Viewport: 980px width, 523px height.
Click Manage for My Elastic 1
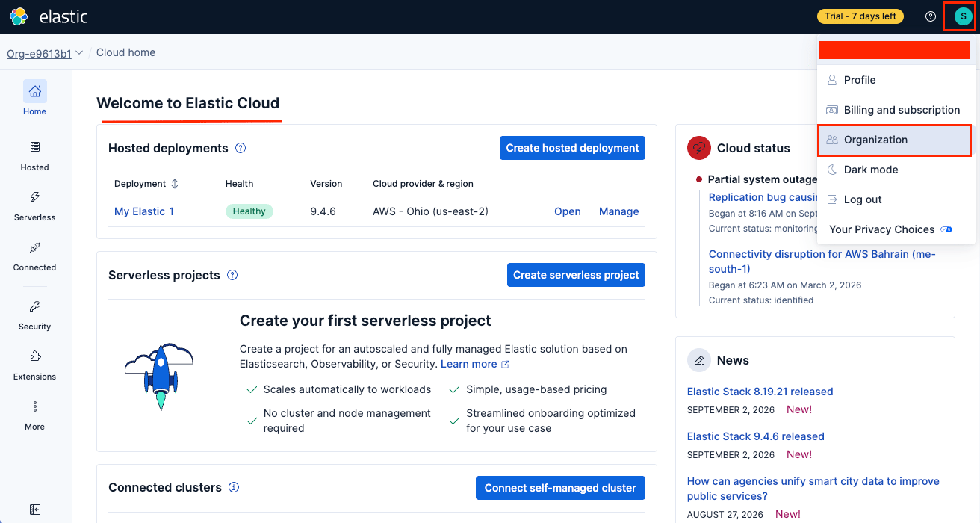tap(619, 211)
